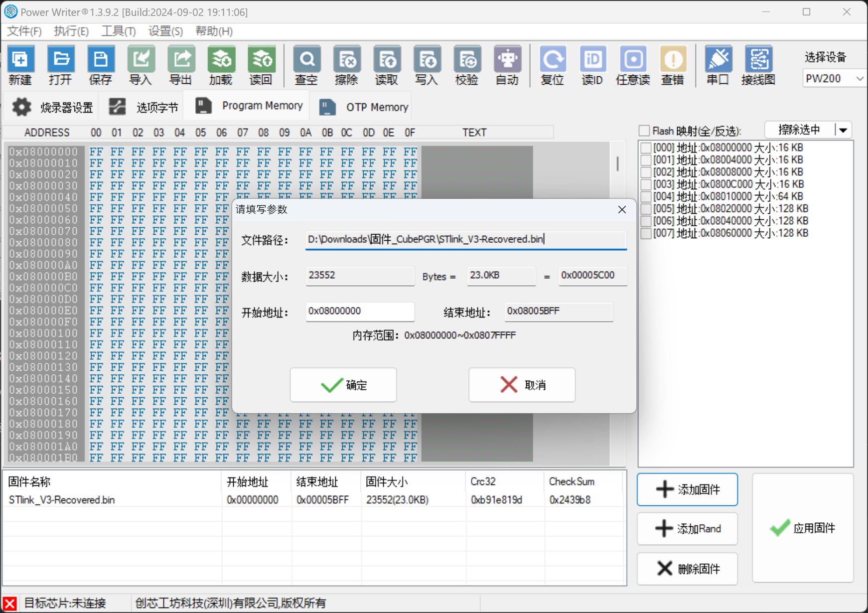This screenshot has height=613, width=868.
Task: Click the 添加固件 button
Action: point(687,489)
